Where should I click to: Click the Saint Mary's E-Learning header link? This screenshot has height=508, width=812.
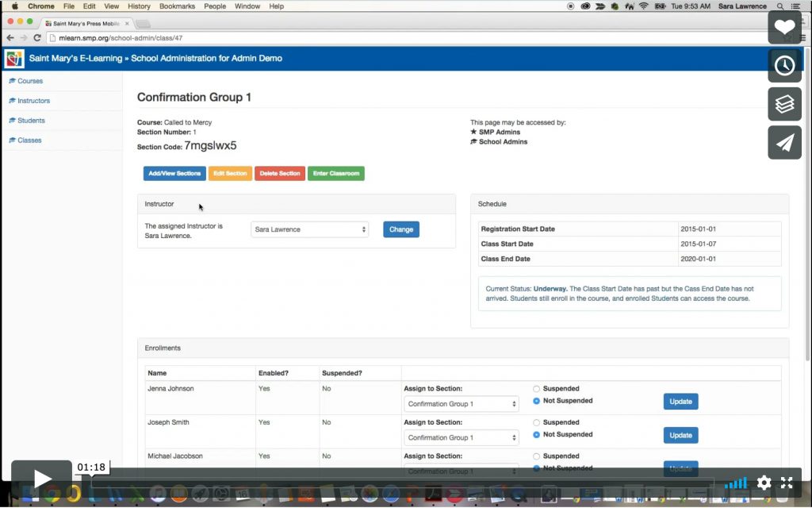click(75, 58)
